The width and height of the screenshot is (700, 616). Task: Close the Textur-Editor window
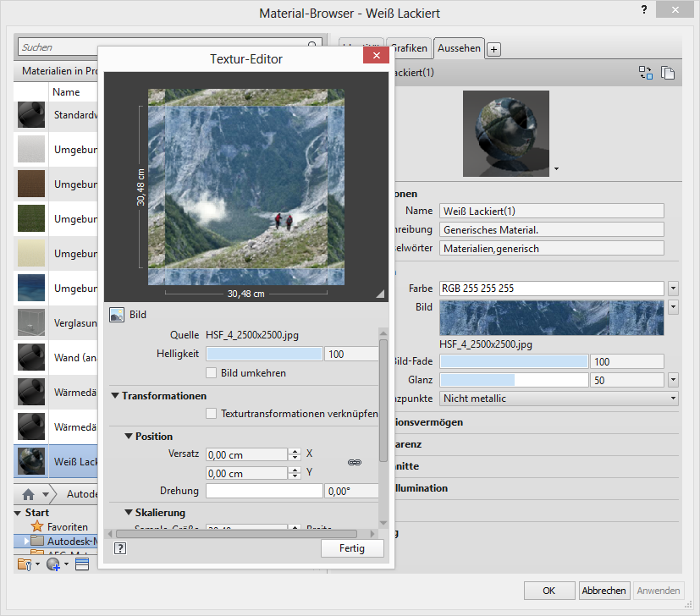click(377, 55)
